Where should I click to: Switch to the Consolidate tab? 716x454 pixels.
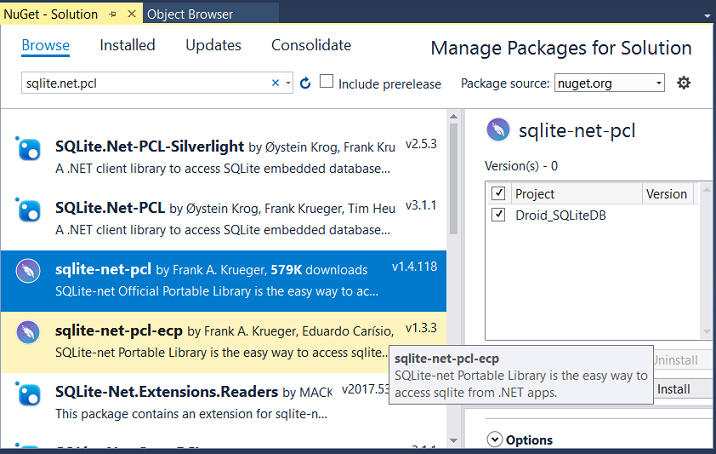311,45
